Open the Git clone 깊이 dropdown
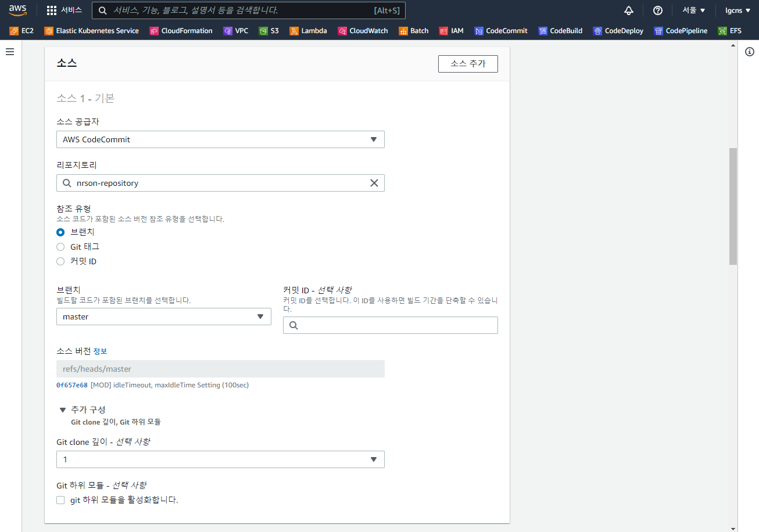This screenshot has width=759, height=532. click(x=220, y=459)
